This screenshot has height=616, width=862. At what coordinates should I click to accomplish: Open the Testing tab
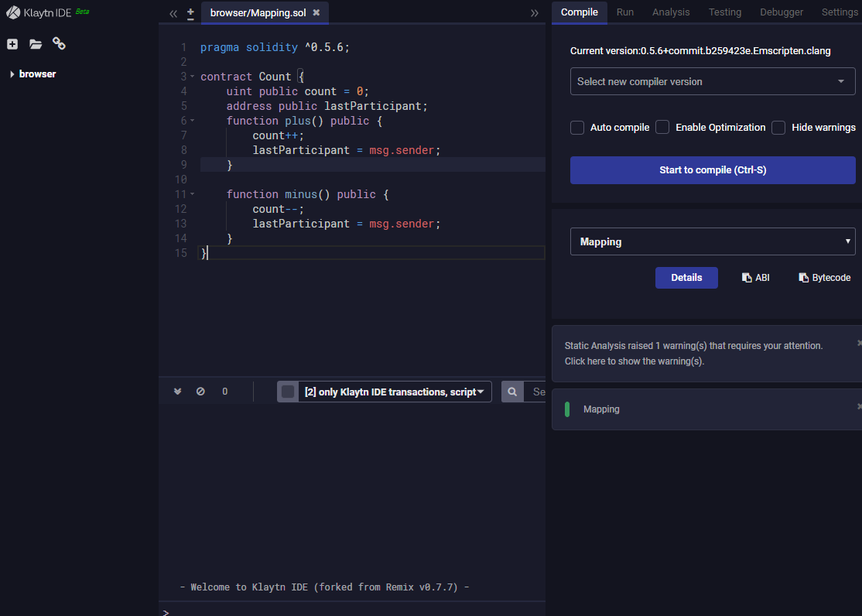click(x=724, y=12)
